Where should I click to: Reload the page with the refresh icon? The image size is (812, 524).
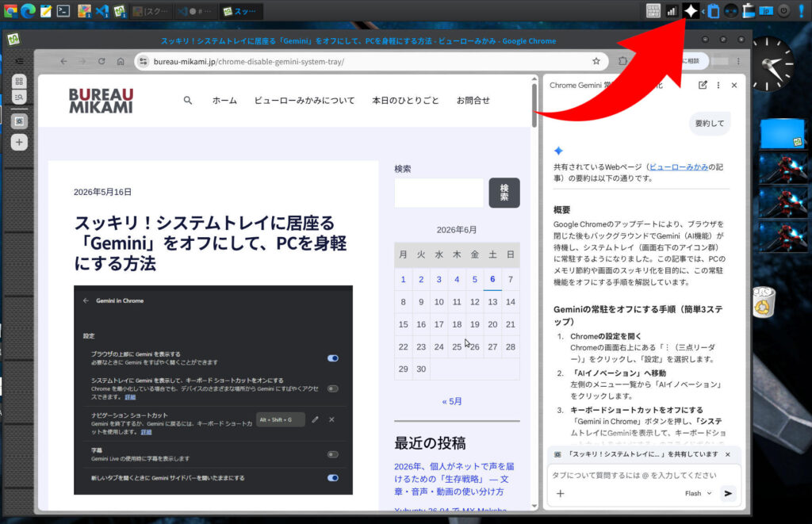click(101, 61)
